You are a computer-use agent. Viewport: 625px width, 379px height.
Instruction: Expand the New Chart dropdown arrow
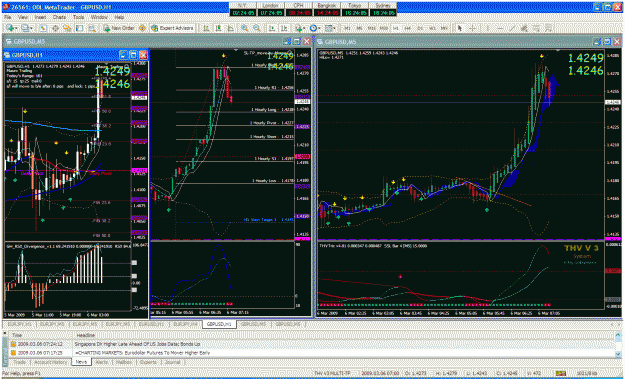pyautogui.click(x=16, y=28)
